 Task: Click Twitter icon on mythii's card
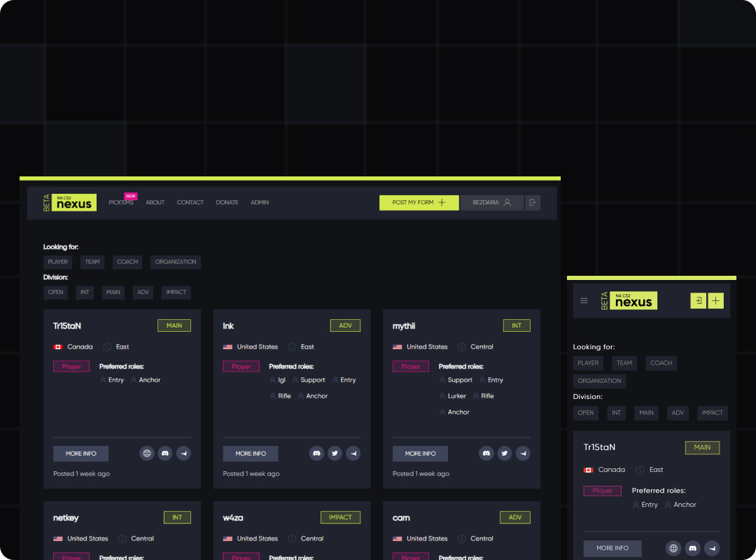tap(505, 454)
